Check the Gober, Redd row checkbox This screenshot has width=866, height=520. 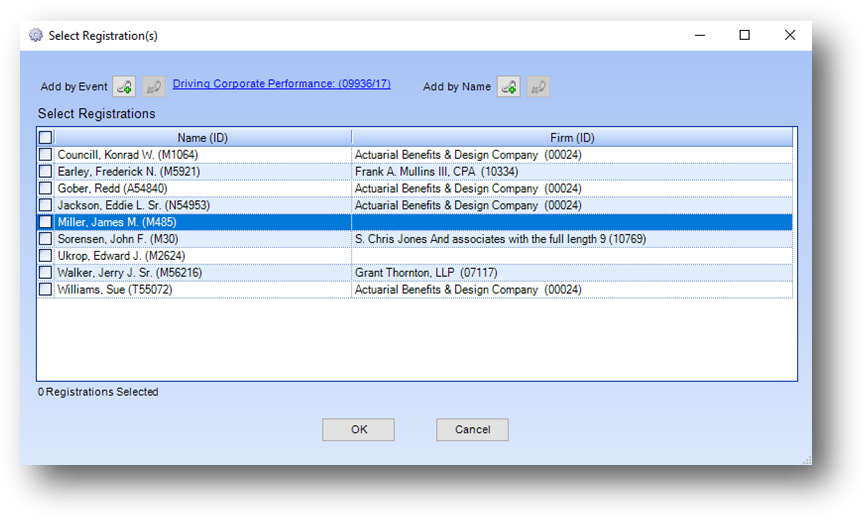pyautogui.click(x=45, y=188)
